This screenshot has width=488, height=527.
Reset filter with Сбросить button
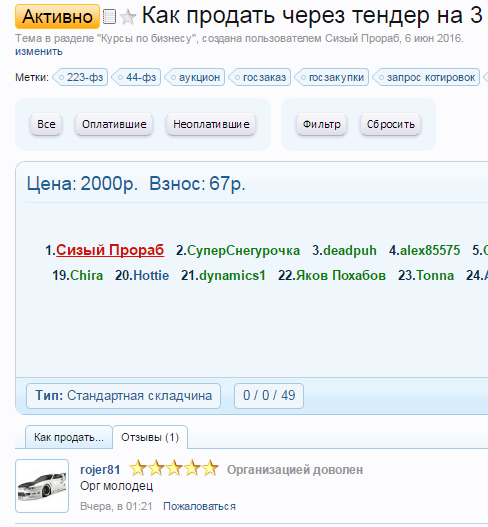(x=391, y=124)
